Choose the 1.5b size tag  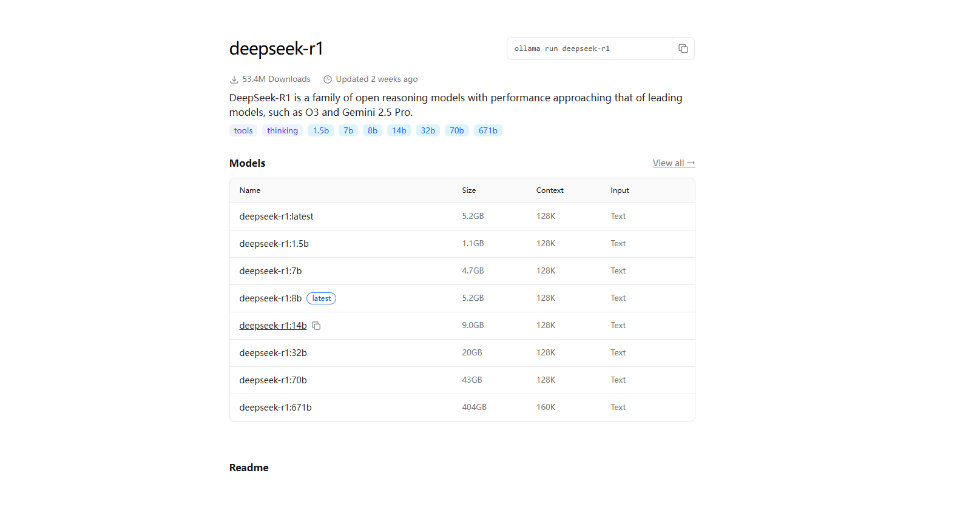tap(320, 130)
